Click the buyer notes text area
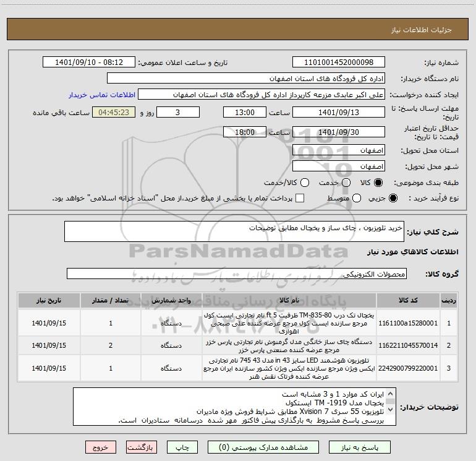 coord(234,407)
